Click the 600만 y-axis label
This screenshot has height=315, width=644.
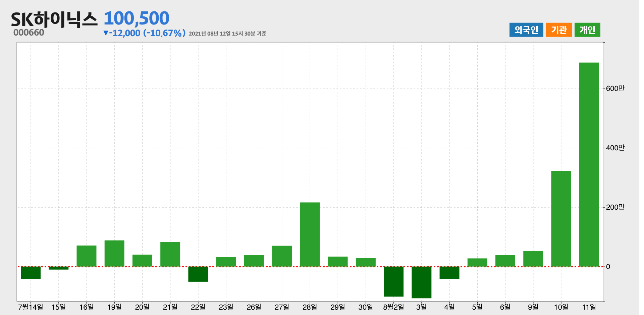pos(615,89)
